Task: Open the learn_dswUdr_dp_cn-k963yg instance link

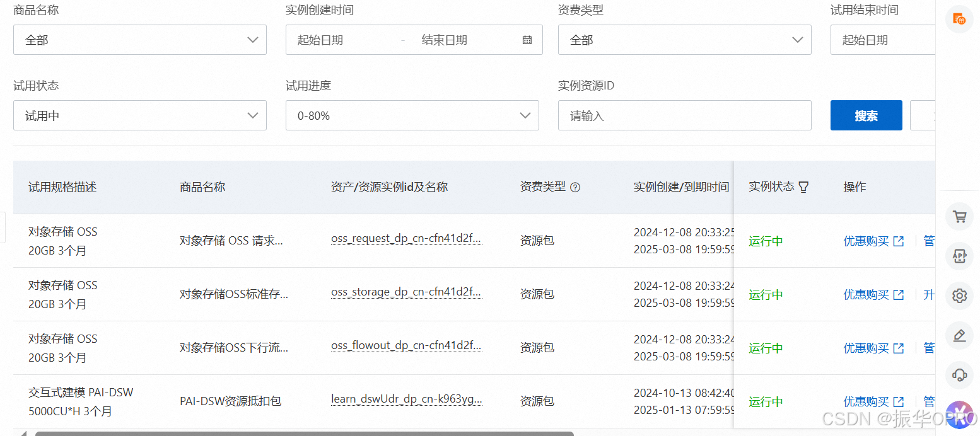Action: tap(407, 399)
